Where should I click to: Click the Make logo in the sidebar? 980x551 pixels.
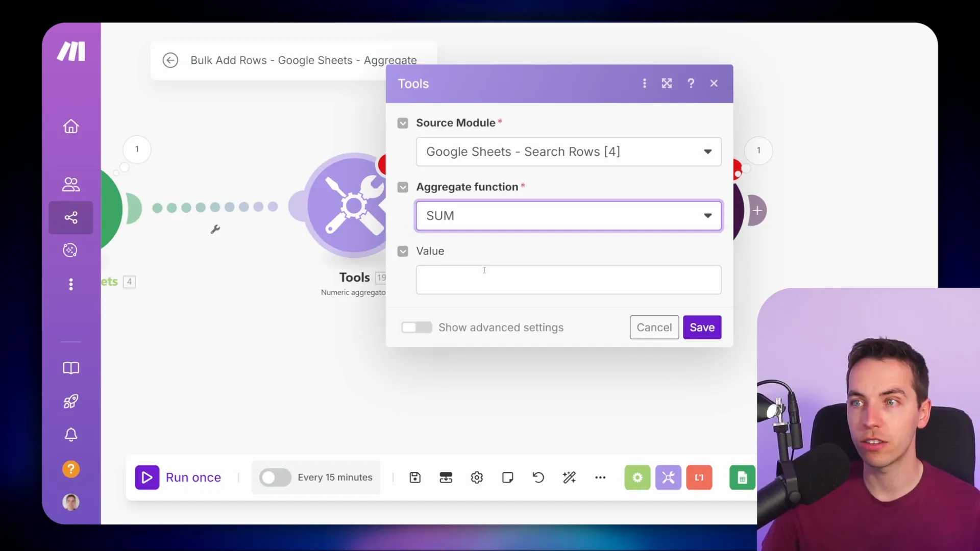pos(71,52)
